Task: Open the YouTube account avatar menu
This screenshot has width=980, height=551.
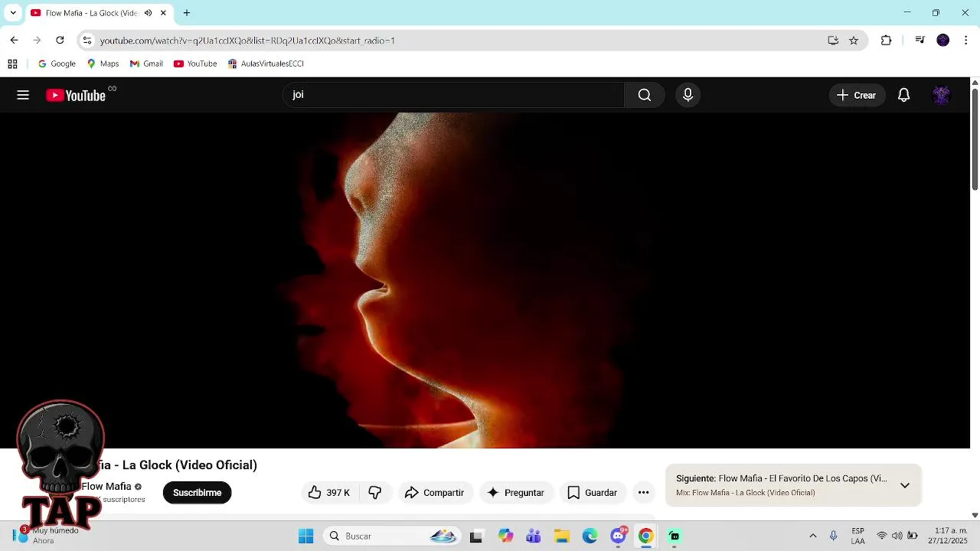Action: click(x=941, y=95)
